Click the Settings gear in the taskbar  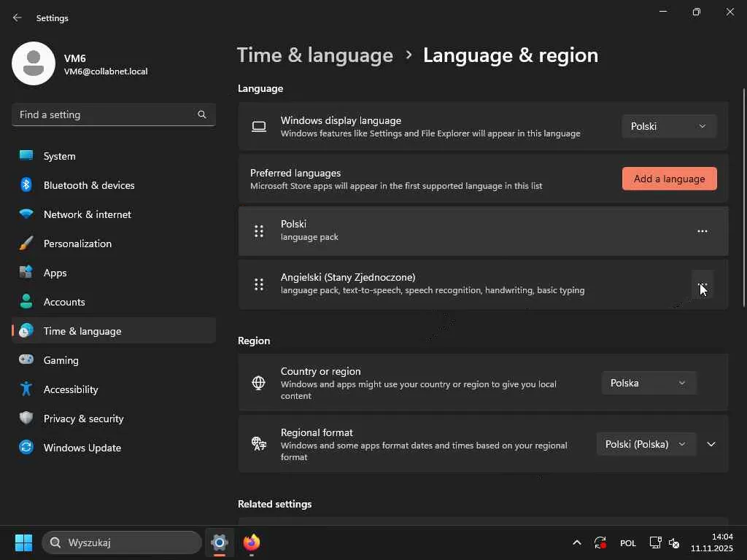click(219, 542)
